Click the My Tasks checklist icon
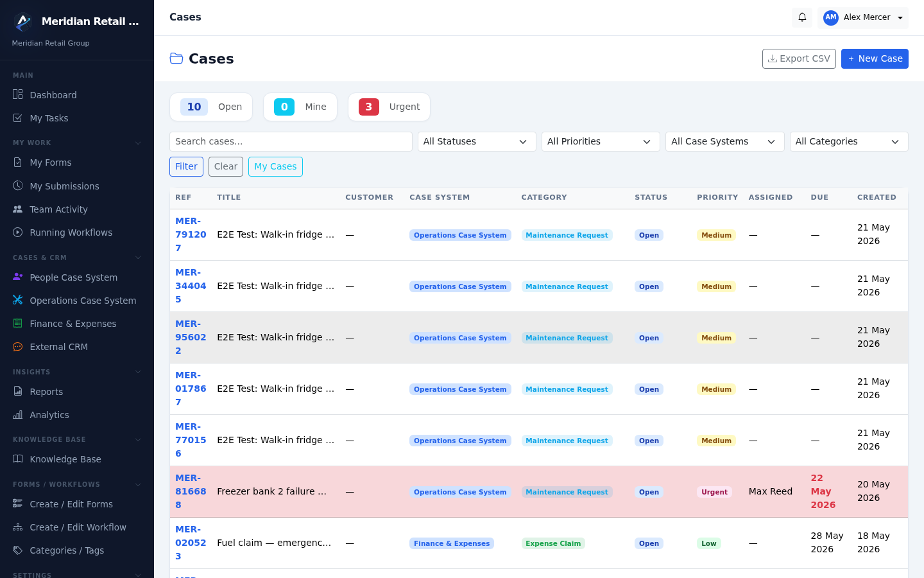 tap(18, 118)
